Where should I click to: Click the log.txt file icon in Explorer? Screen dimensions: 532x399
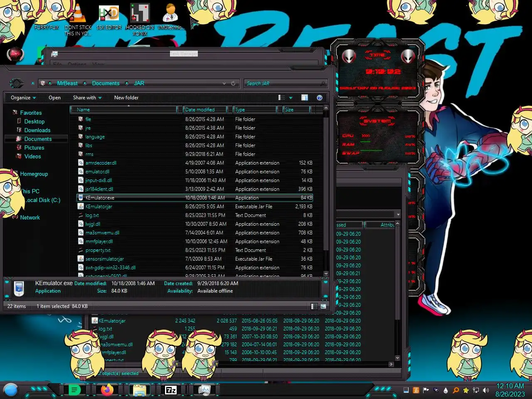[x=81, y=215]
